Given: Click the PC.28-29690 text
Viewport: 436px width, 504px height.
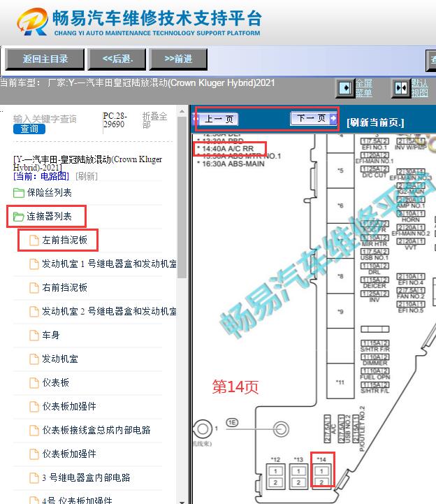Looking at the screenshot, I should (x=115, y=120).
